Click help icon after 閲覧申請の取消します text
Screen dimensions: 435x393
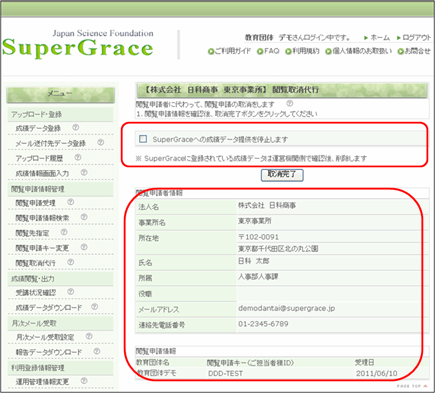tap(290, 104)
